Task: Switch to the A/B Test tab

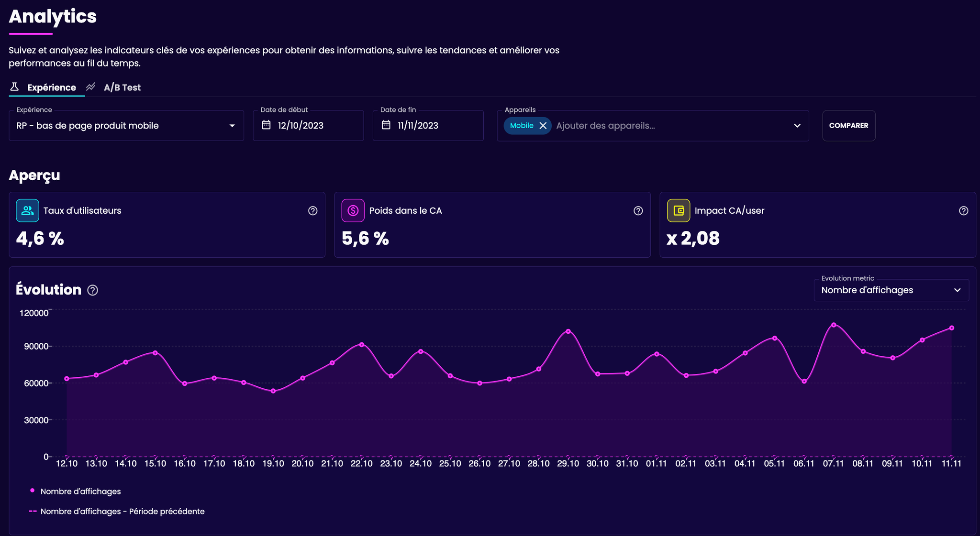Action: [122, 88]
